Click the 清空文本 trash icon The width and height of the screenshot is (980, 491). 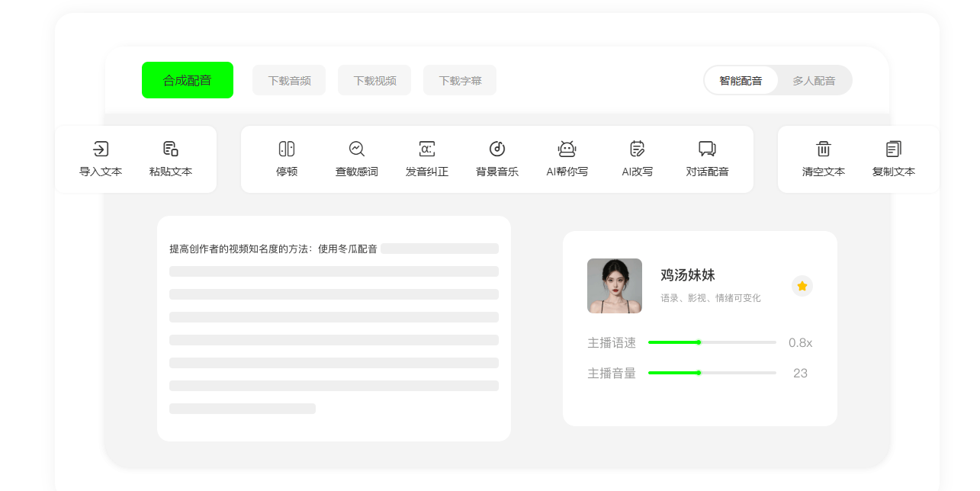point(824,149)
